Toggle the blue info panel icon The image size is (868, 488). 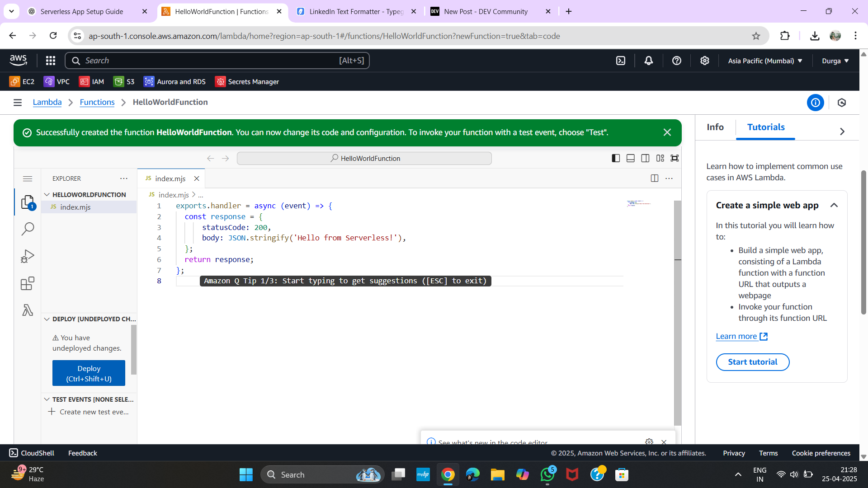pyautogui.click(x=815, y=103)
